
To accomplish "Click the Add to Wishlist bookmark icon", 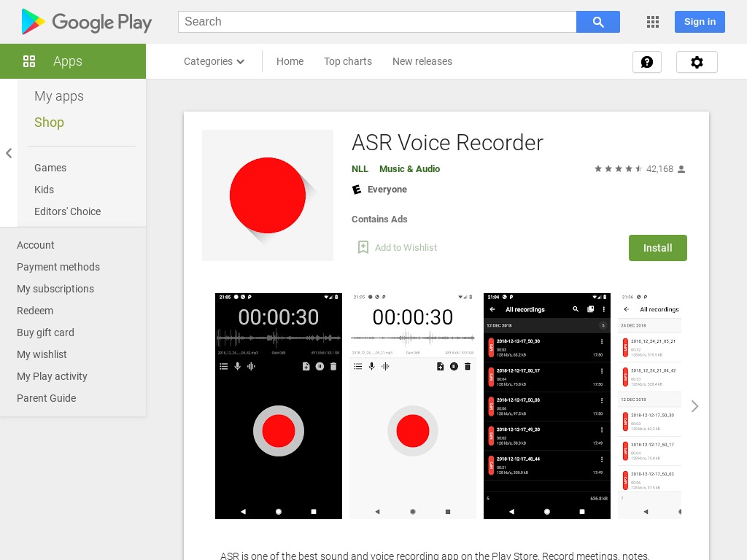I will [x=363, y=247].
